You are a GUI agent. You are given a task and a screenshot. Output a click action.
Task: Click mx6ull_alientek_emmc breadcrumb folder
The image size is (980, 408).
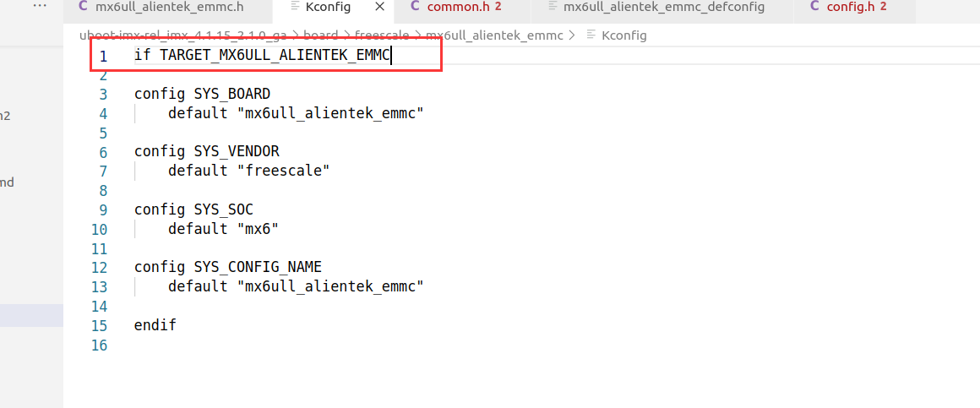pyautogui.click(x=493, y=35)
